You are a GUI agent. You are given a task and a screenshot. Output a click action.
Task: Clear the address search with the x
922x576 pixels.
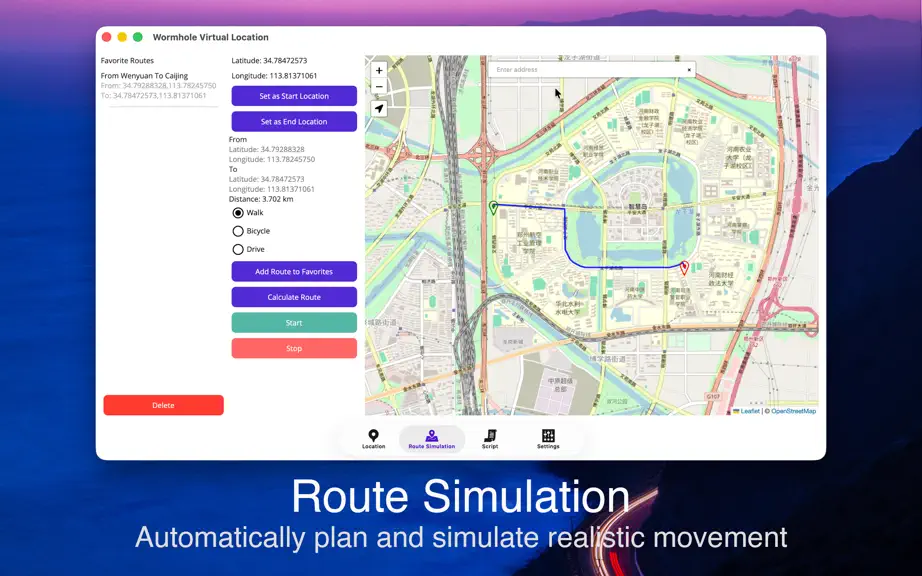click(689, 70)
